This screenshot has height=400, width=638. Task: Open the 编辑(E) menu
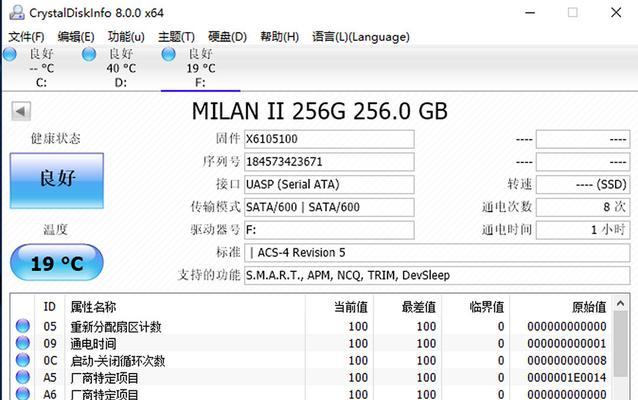tap(76, 37)
